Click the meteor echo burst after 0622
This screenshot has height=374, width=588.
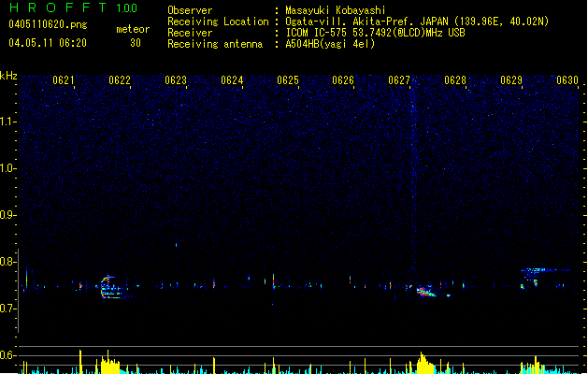click(112, 287)
